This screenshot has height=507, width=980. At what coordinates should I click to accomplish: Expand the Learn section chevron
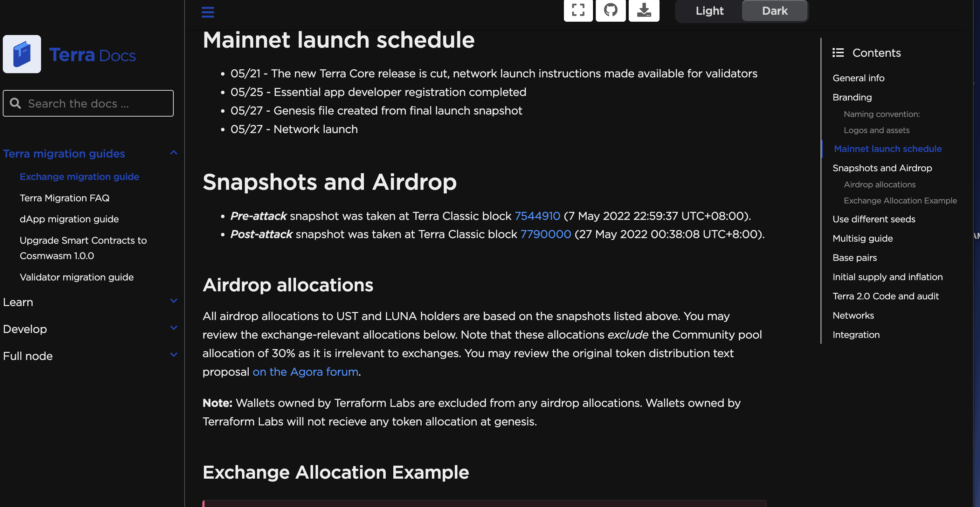pos(173,301)
